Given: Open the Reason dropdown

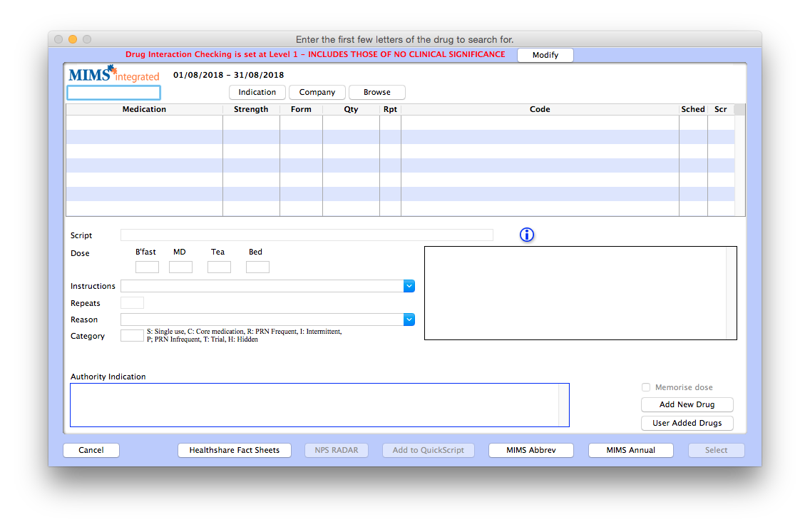Looking at the screenshot, I should coord(409,319).
